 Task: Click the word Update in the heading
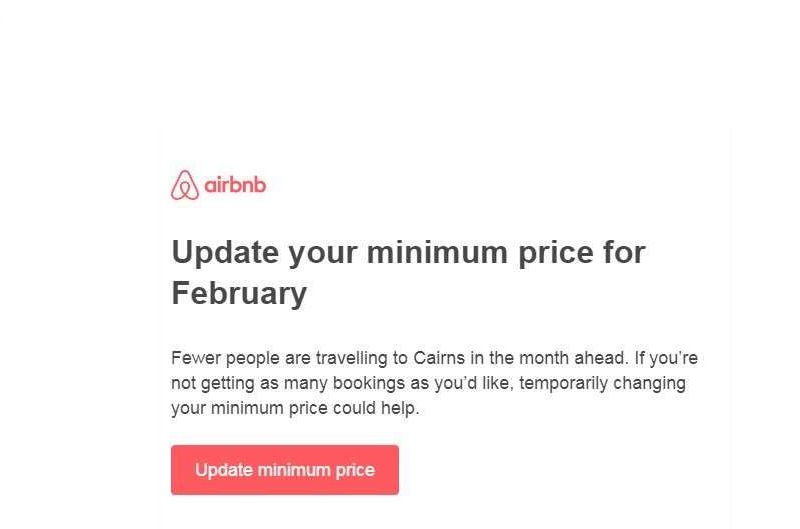click(x=226, y=253)
